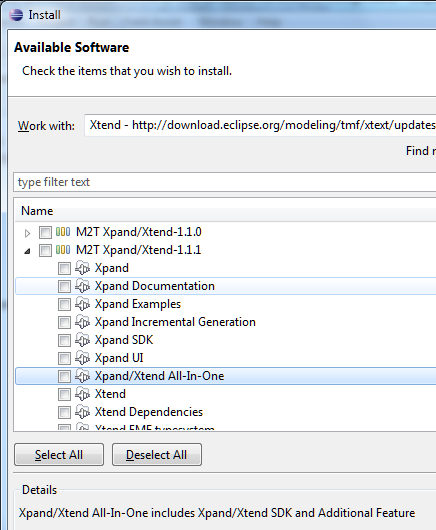Screen dimensions: 436x530
Task: Click the feature icon beside Xpand/Xtend All-In-One
Action: click(x=82, y=376)
